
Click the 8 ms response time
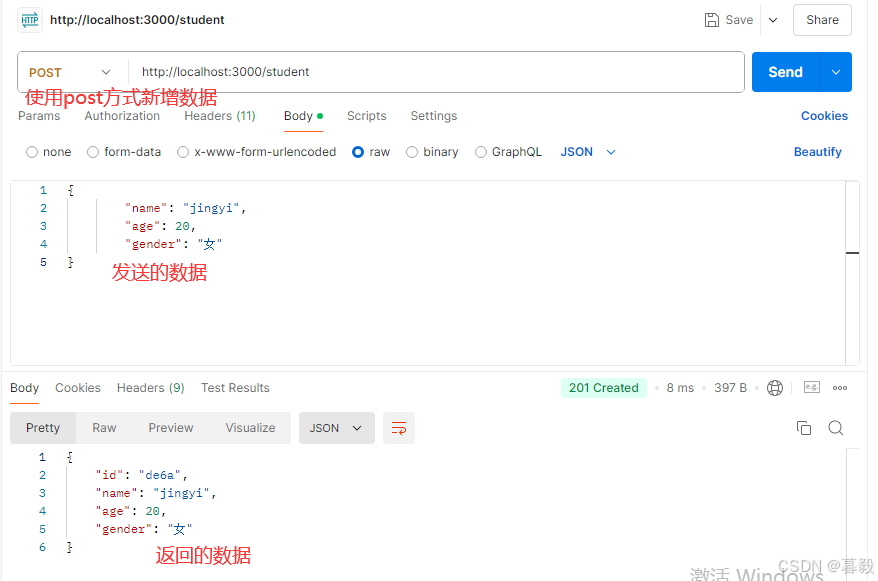coord(680,388)
